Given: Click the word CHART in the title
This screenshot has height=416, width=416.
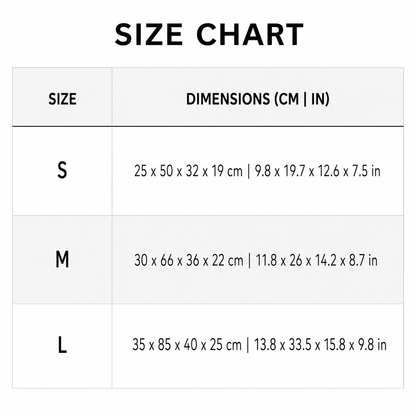Looking at the screenshot, I should click(x=250, y=34).
